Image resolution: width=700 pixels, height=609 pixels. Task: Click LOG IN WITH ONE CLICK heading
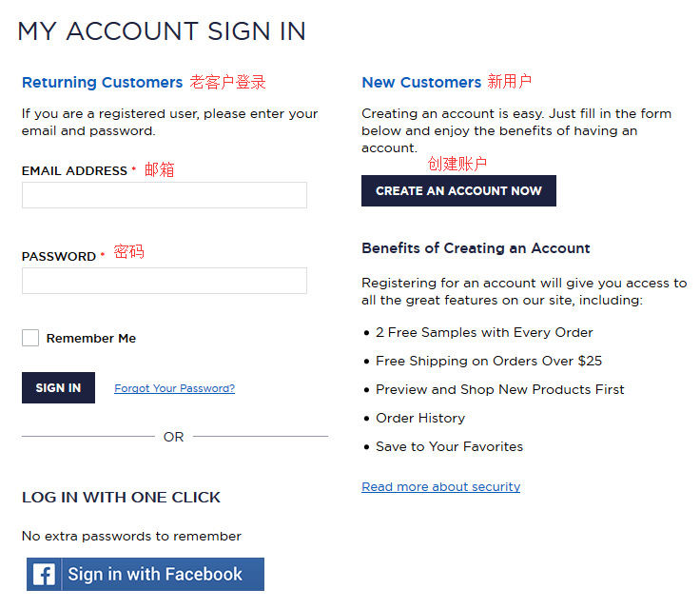click(x=121, y=497)
